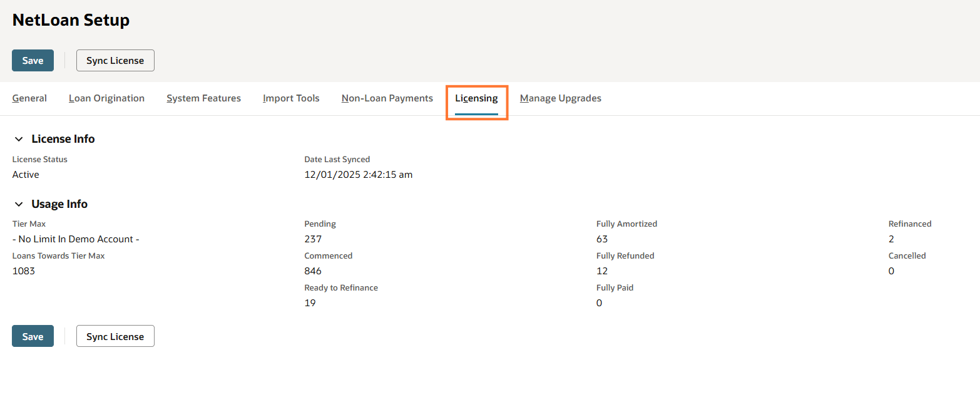Click the Pending count 237

point(313,239)
